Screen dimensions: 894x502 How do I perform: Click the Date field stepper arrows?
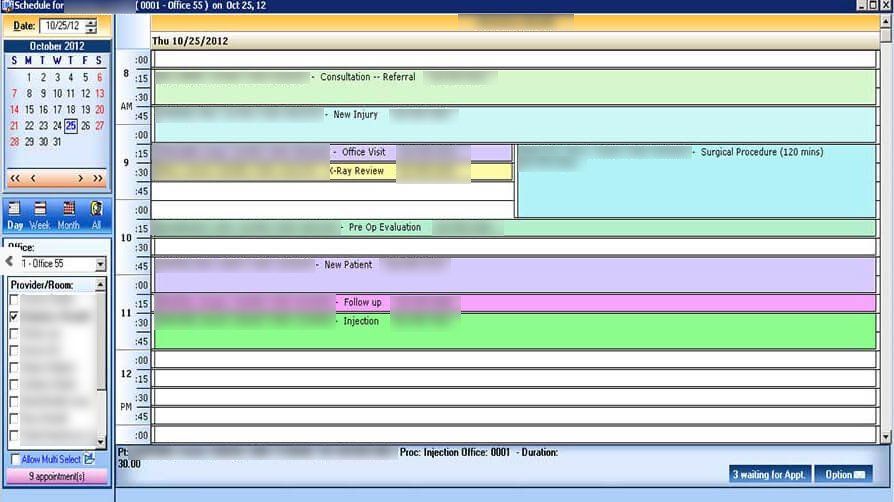tap(91, 26)
